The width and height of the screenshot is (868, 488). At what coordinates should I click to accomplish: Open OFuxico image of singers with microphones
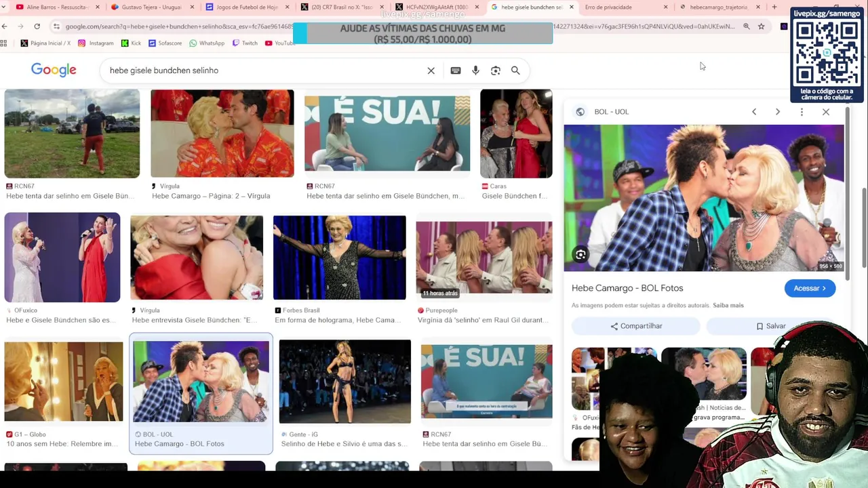pos(62,258)
